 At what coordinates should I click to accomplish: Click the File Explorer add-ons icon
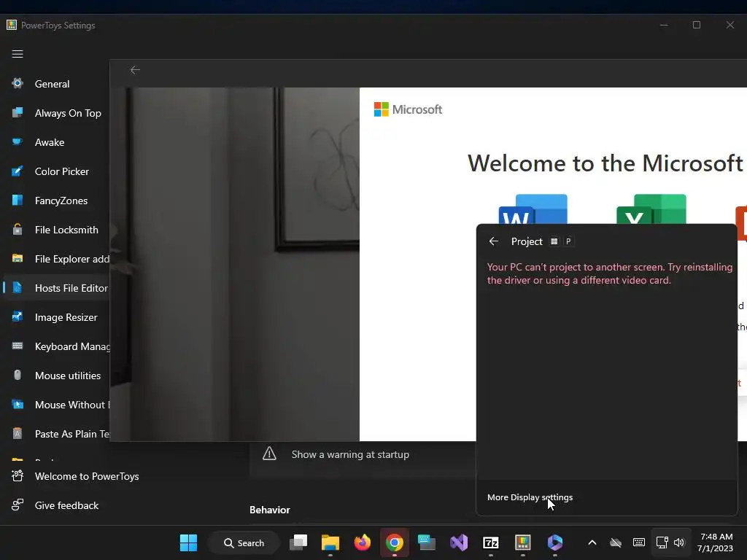coord(18,258)
